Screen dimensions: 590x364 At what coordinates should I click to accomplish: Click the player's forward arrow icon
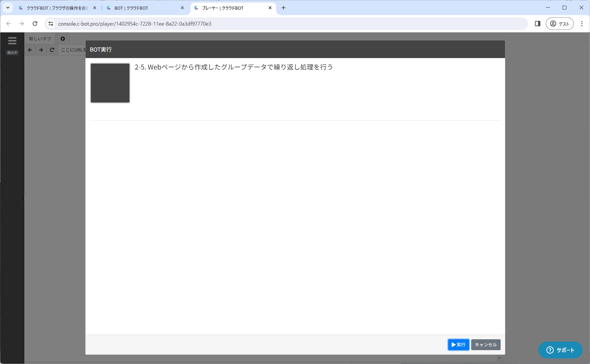[41, 50]
